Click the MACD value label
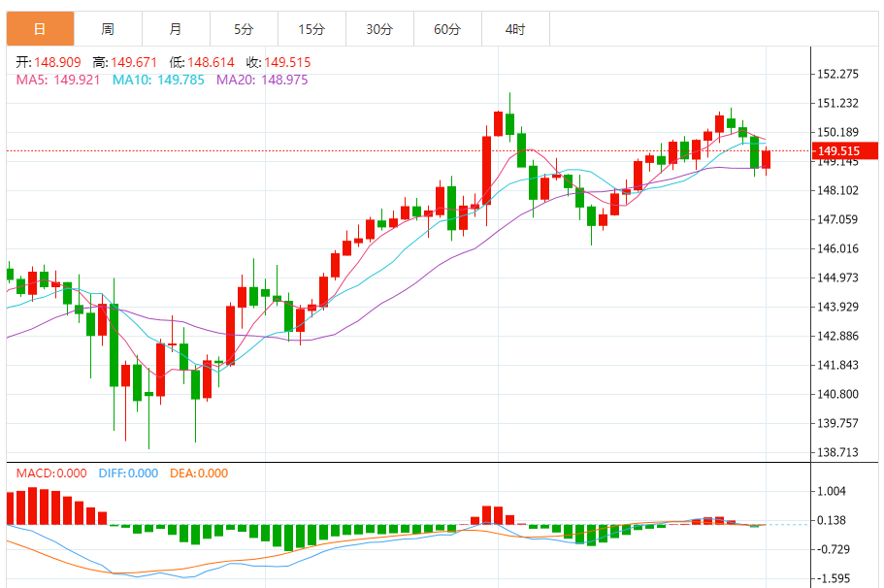 (x=52, y=474)
